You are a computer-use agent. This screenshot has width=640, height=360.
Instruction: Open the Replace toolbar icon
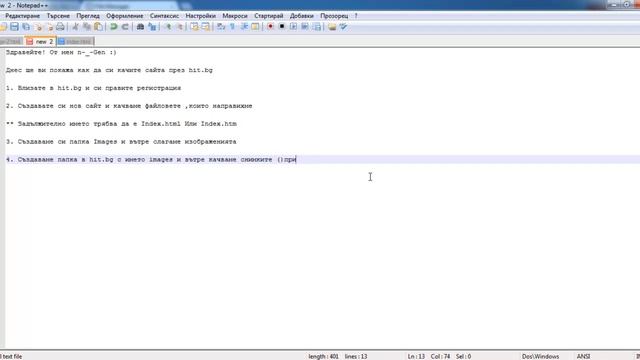(x=152, y=27)
